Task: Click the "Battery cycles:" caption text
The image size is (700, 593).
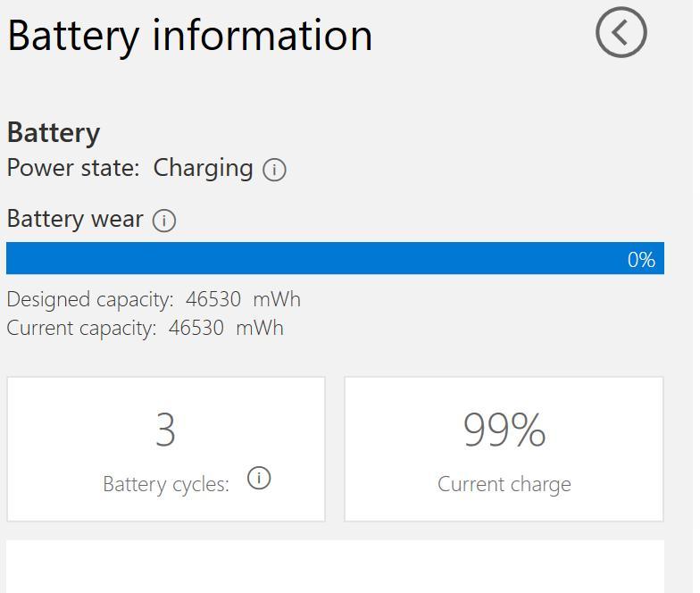Action: (165, 484)
